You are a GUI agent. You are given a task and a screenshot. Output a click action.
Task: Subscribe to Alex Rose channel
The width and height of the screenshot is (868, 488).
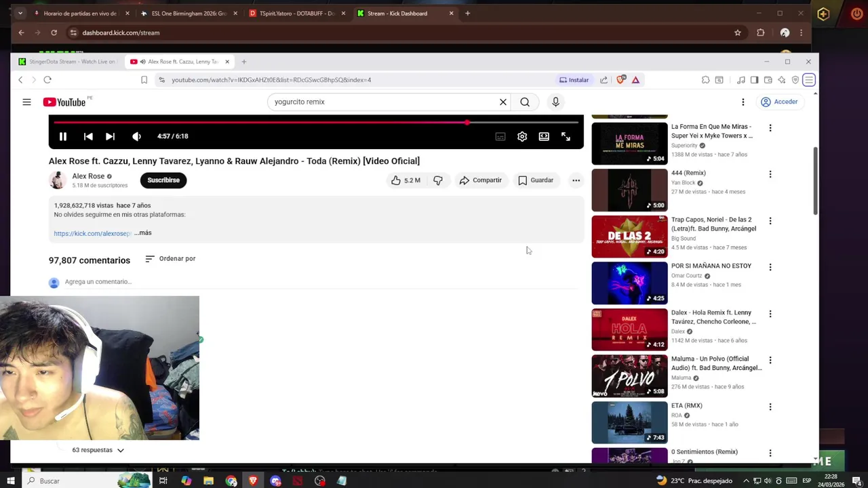click(x=163, y=180)
